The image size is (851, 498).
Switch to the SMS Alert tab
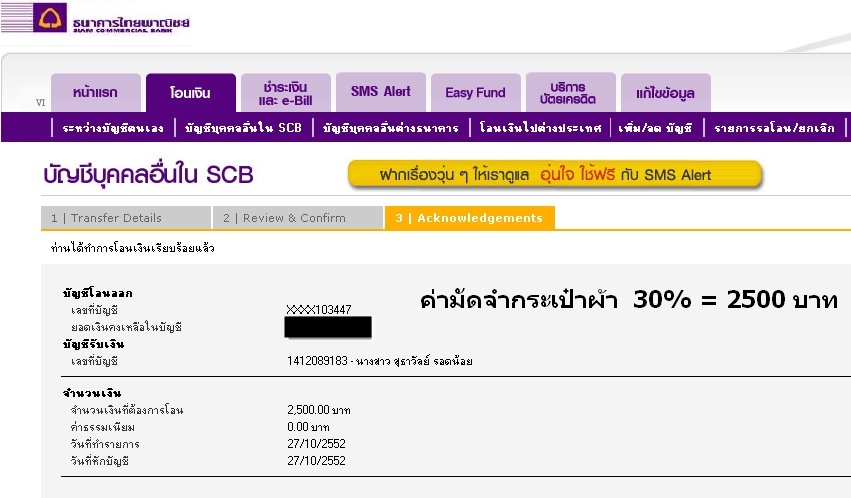click(381, 92)
